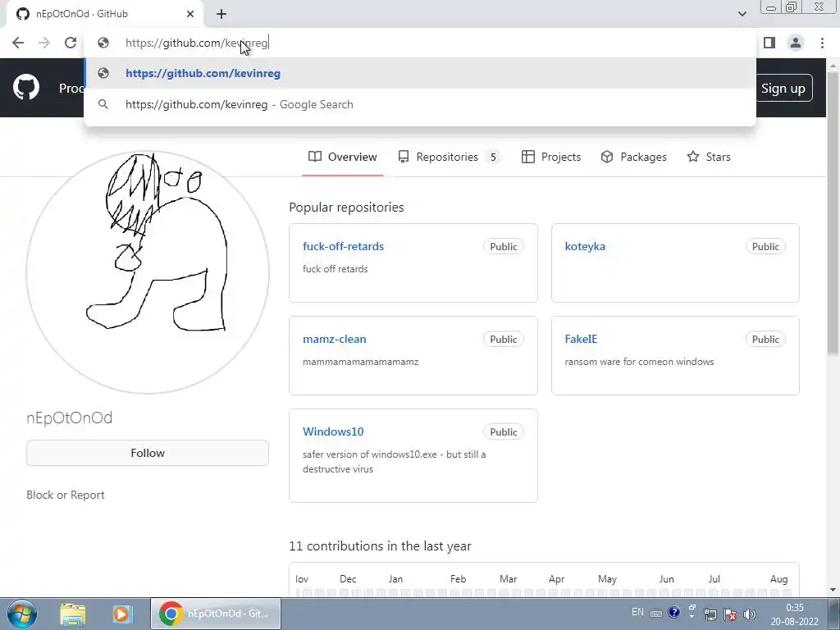Click inside the address bar text
Viewport: 840px width, 630px height.
coord(196,43)
